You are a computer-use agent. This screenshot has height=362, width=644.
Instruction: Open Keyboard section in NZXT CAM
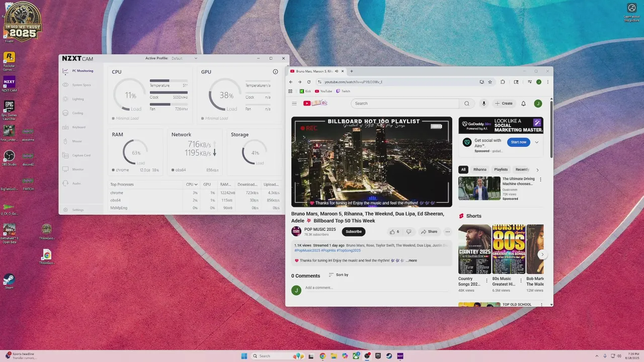[74, 127]
